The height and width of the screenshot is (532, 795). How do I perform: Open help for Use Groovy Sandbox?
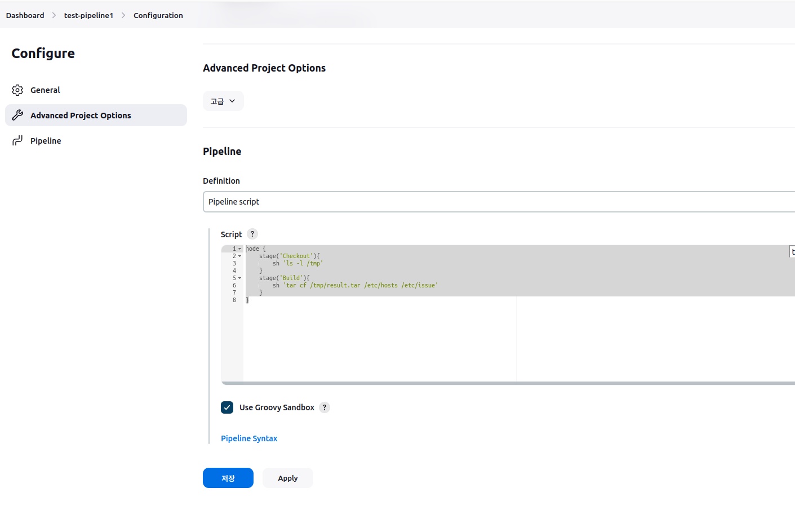point(325,407)
